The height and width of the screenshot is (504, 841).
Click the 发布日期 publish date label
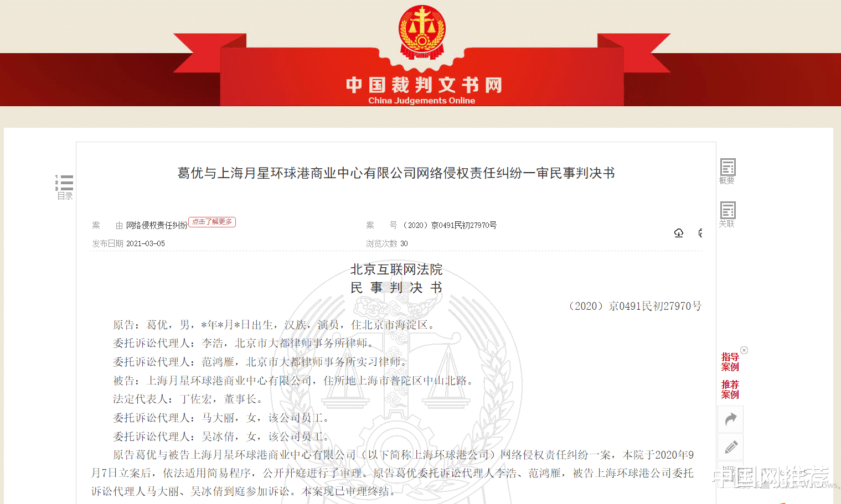click(107, 243)
